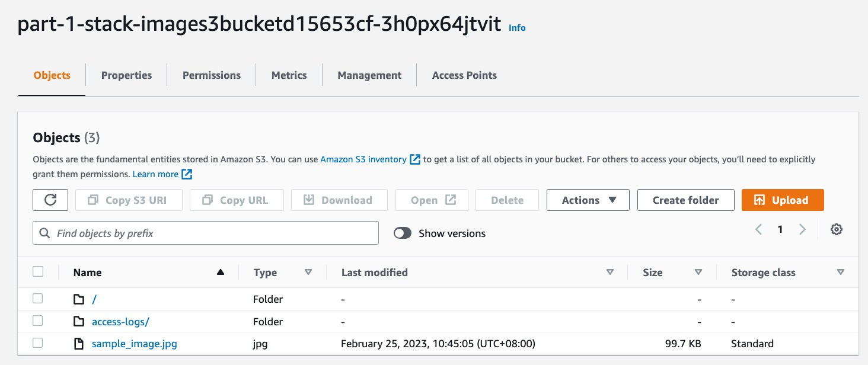The height and width of the screenshot is (365, 868).
Task: Click the Last modified column header
Action: [375, 273]
